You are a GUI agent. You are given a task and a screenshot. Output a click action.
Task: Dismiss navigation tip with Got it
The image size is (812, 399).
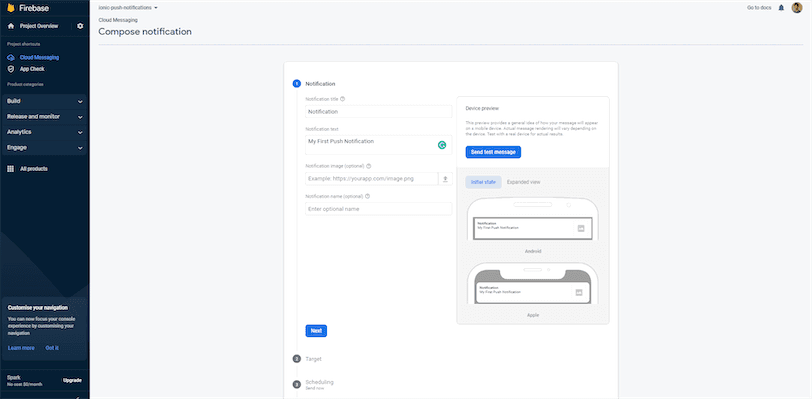click(52, 348)
